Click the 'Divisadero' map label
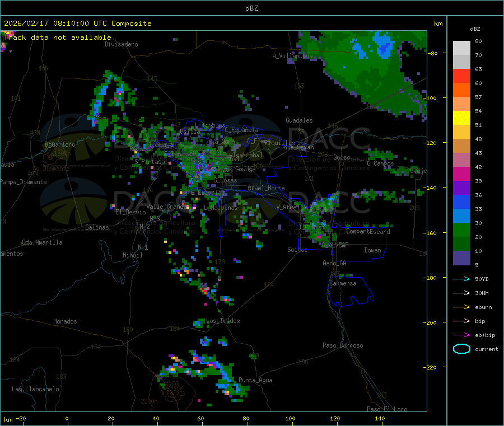 pyautogui.click(x=121, y=44)
